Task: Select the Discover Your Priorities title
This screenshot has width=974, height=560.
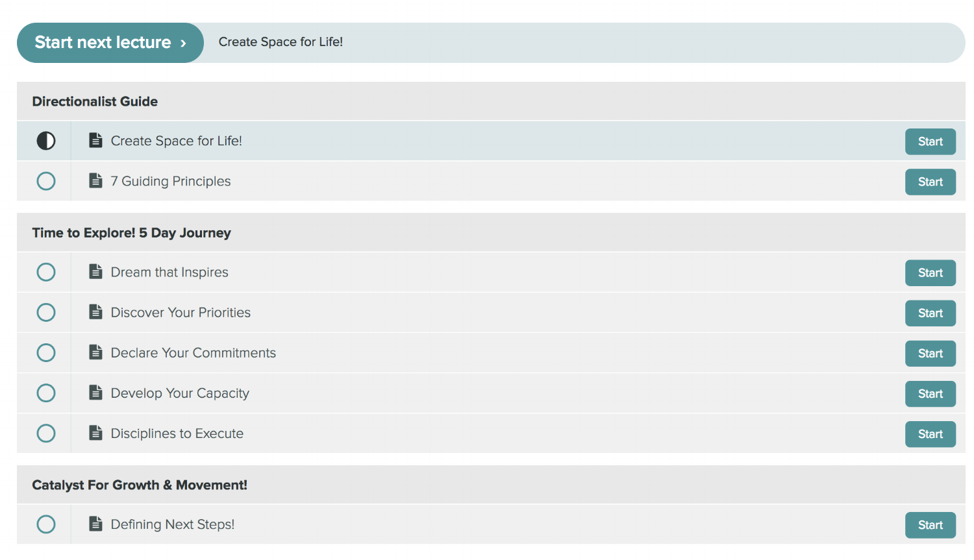Action: point(181,312)
